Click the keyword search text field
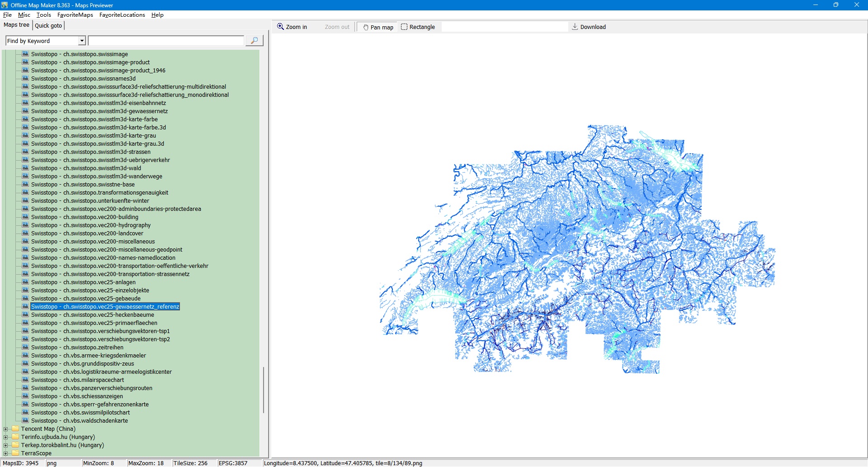 pos(166,41)
